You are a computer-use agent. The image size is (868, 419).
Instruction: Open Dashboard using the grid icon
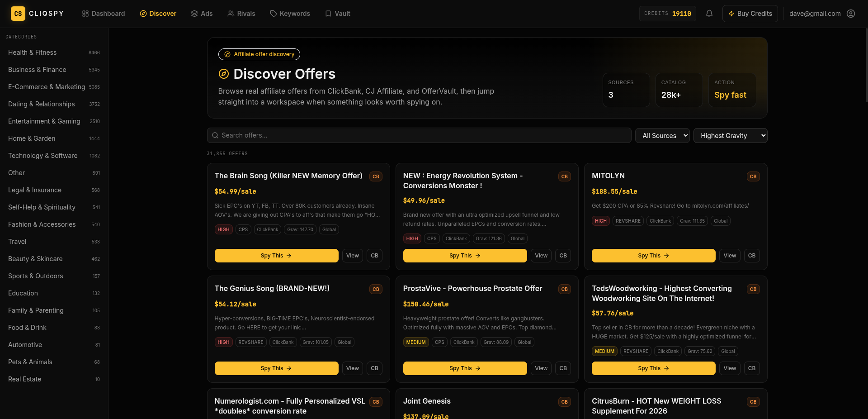point(85,14)
